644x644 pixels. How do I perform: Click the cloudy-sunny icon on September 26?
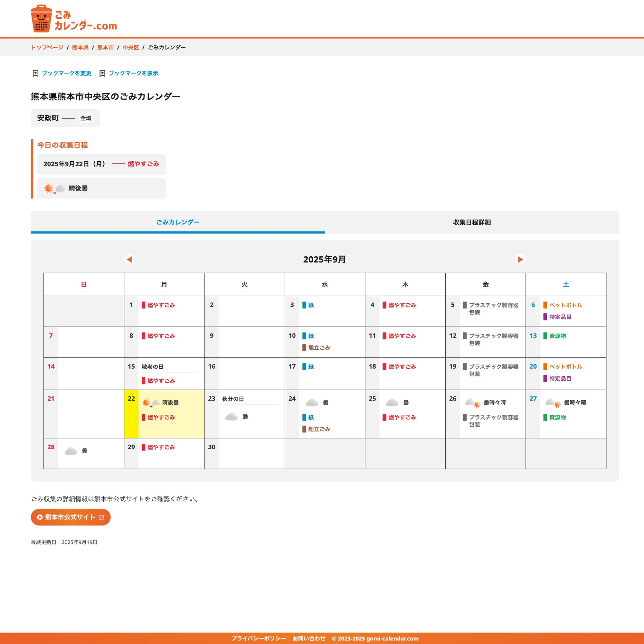point(473,403)
